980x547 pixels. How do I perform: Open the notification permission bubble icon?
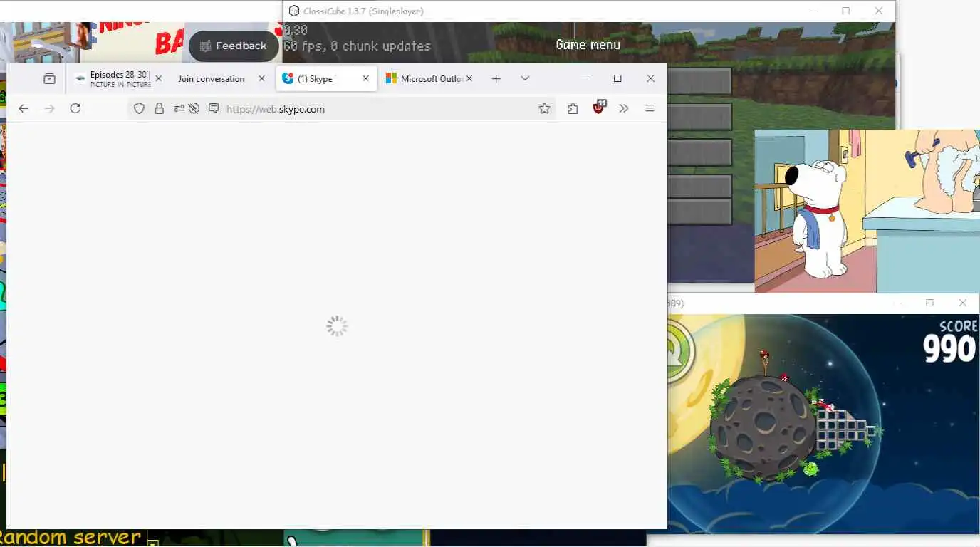click(213, 108)
